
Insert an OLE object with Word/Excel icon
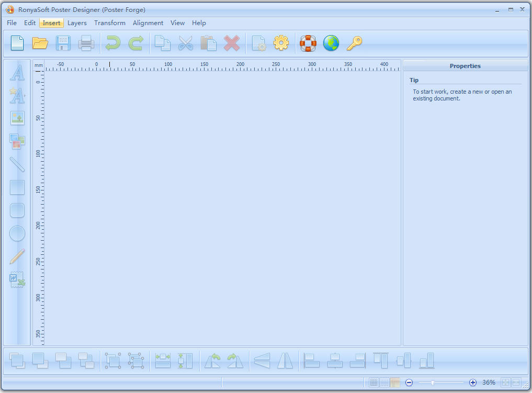click(17, 279)
